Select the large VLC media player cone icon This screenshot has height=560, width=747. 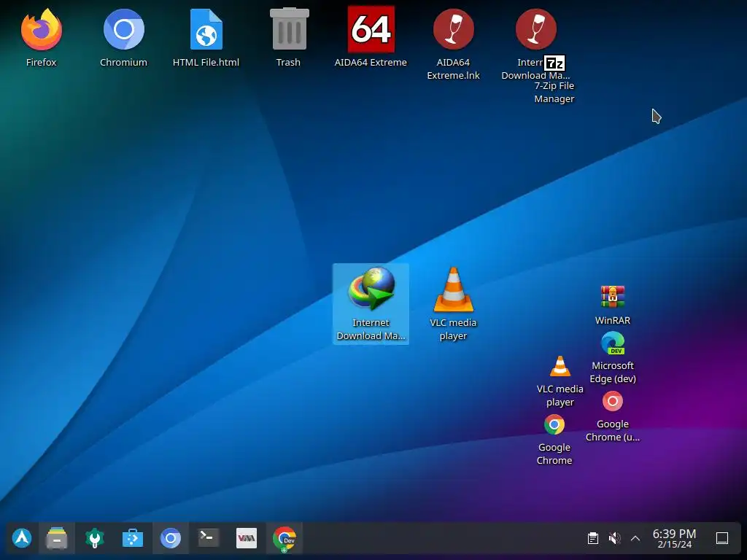pyautogui.click(x=453, y=289)
